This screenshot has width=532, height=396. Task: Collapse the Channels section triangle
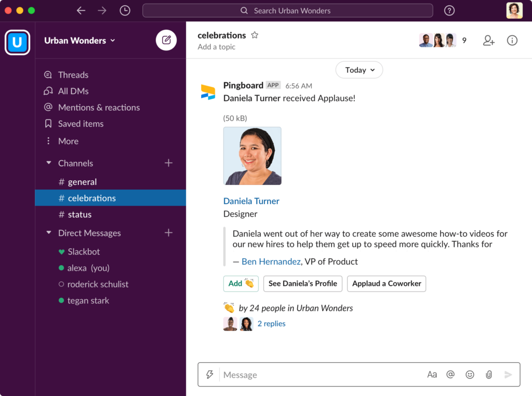49,163
